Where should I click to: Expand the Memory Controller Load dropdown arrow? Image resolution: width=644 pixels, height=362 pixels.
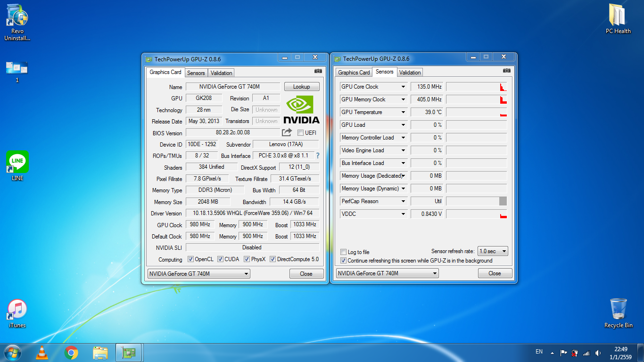coord(404,138)
